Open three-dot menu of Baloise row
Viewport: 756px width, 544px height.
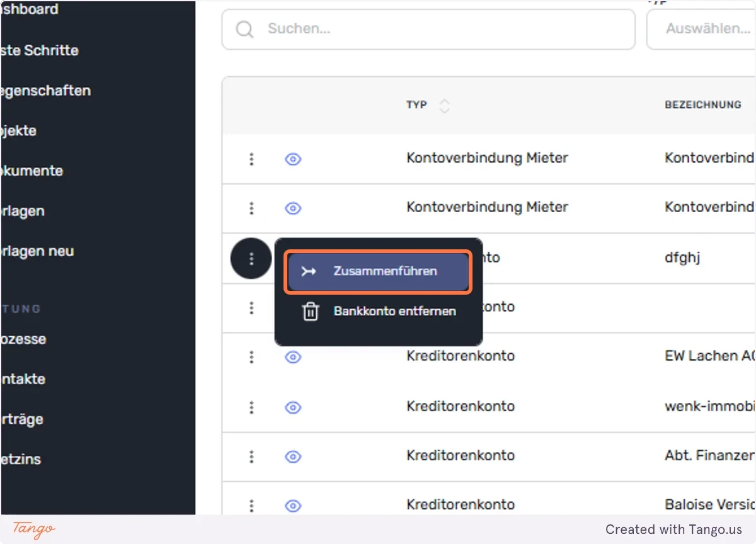tap(251, 506)
